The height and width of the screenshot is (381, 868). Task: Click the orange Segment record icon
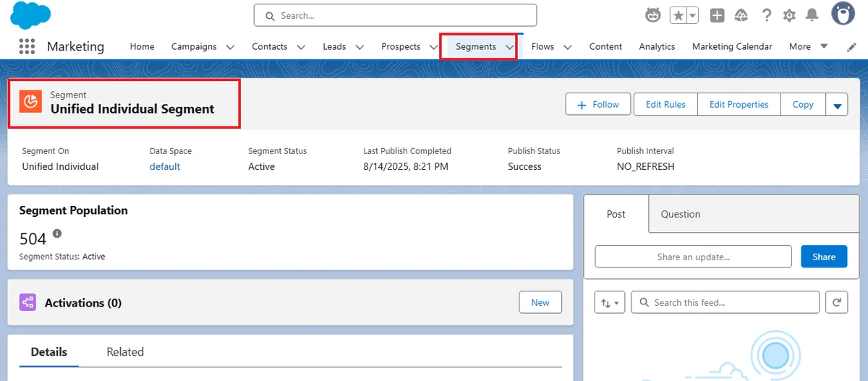pyautogui.click(x=30, y=102)
